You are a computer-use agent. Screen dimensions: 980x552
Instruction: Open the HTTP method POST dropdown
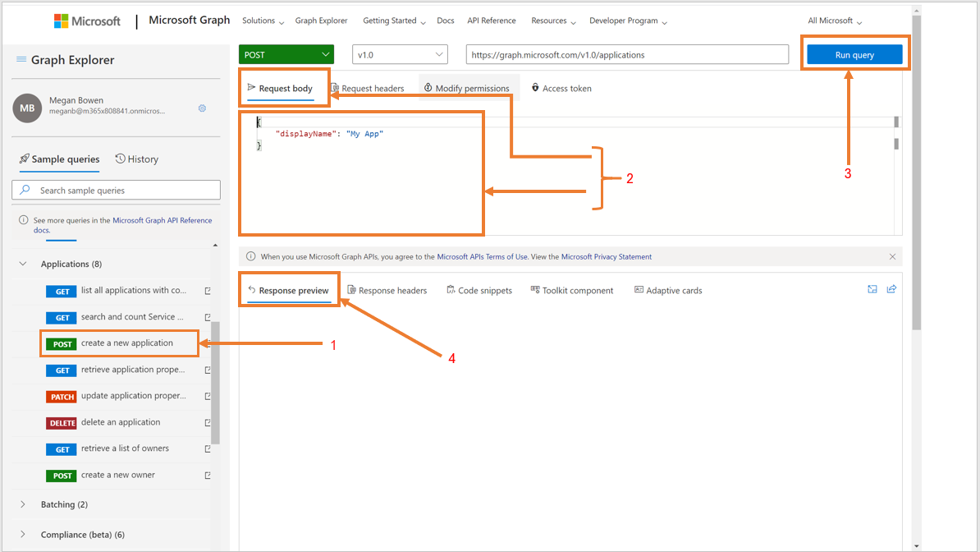click(286, 54)
